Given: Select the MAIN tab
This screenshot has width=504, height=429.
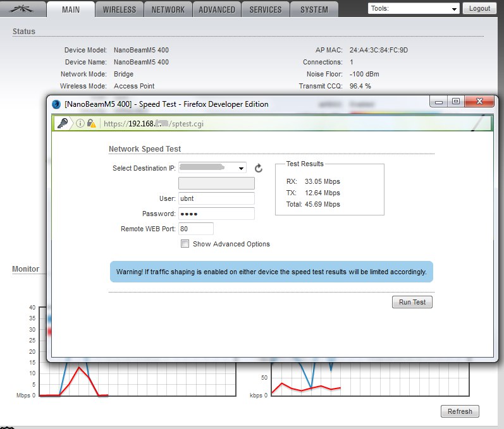Looking at the screenshot, I should coord(71,9).
